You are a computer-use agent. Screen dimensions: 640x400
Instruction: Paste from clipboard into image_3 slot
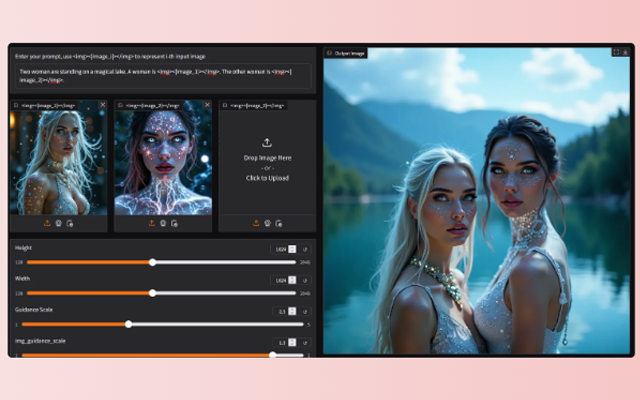pos(279,223)
